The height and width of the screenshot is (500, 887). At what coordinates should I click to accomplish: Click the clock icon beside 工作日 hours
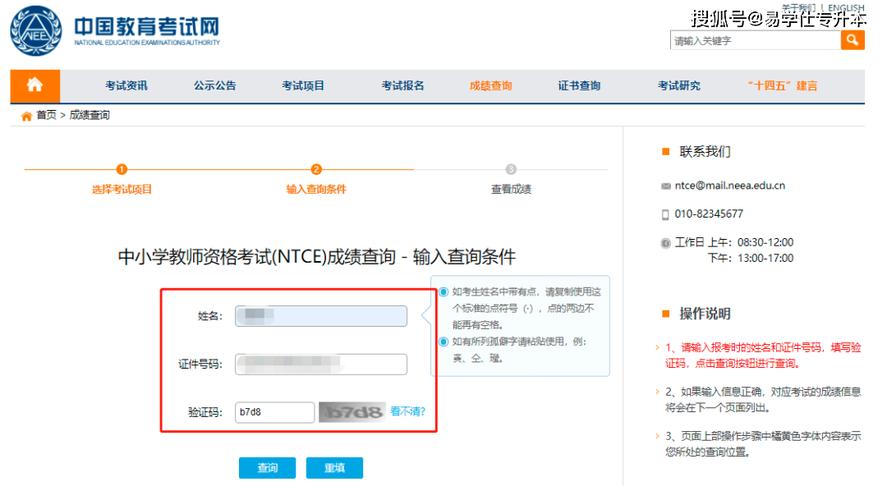[x=666, y=243]
